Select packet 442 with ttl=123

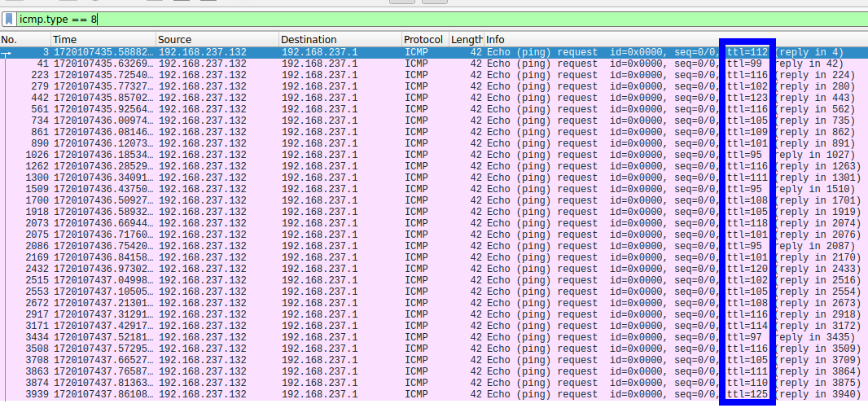(x=434, y=98)
